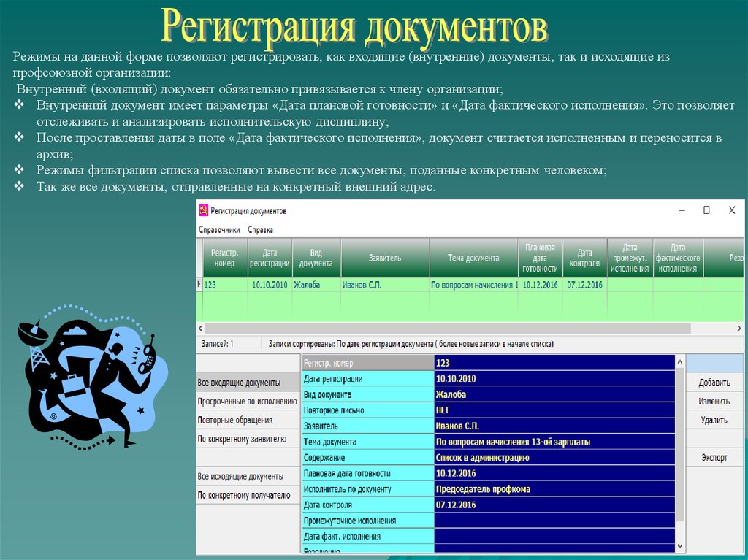The height and width of the screenshot is (560, 748).
Task: Click the Тема документа value field
Action: [554, 442]
